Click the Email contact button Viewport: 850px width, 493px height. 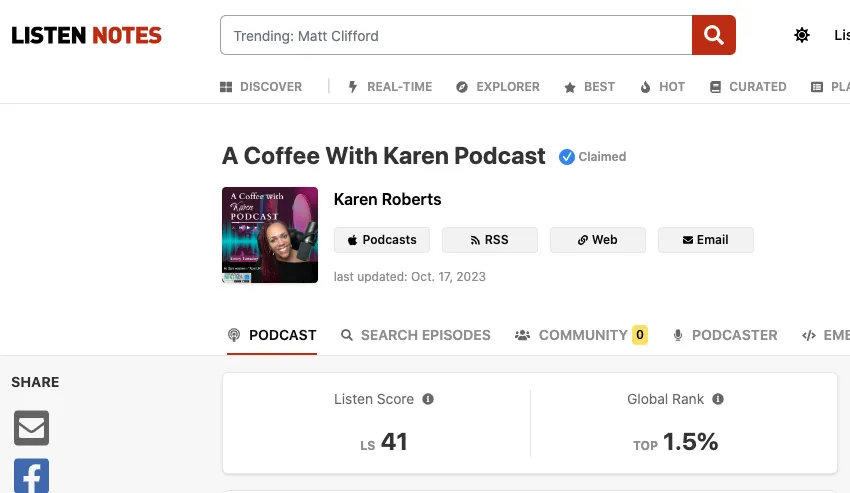tap(705, 240)
